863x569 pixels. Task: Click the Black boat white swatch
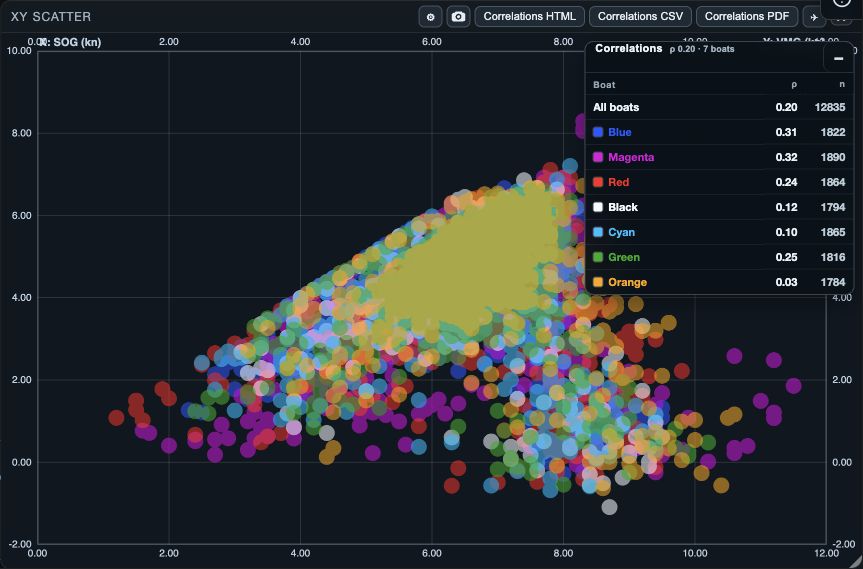(x=598, y=207)
